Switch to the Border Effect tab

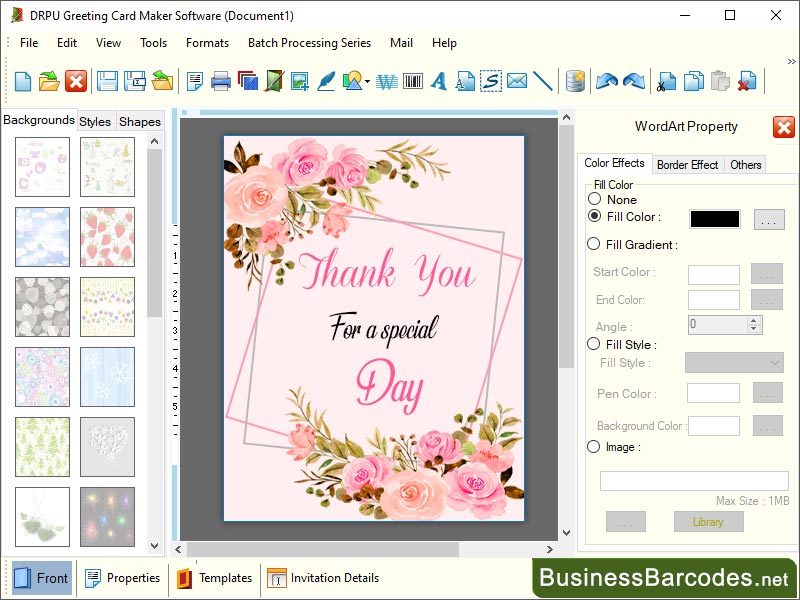coord(687,164)
